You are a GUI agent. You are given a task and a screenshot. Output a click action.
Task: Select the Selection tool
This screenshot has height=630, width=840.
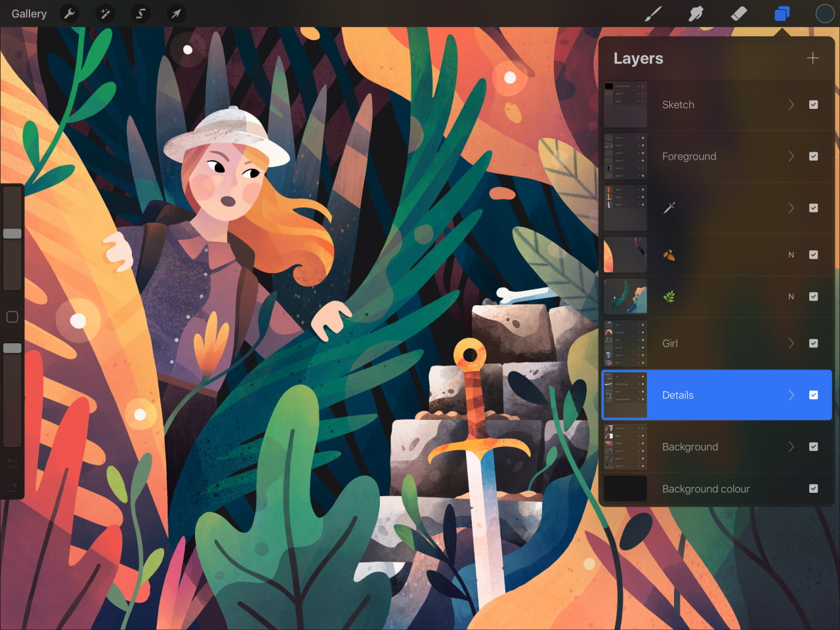click(x=140, y=13)
